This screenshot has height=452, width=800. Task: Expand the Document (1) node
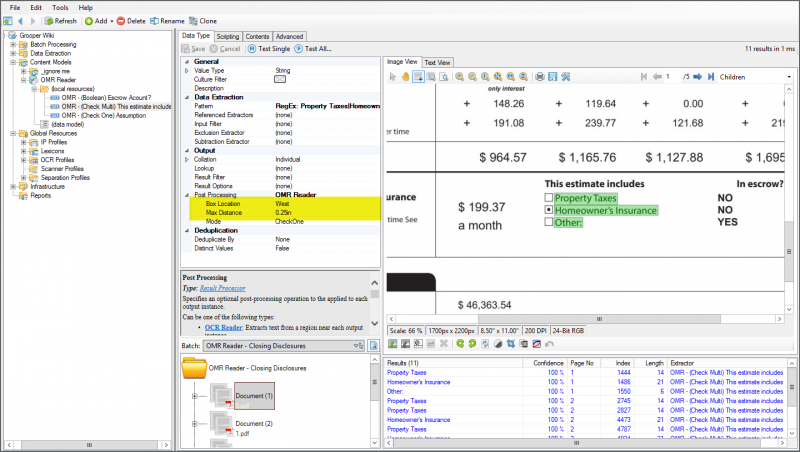pos(196,397)
